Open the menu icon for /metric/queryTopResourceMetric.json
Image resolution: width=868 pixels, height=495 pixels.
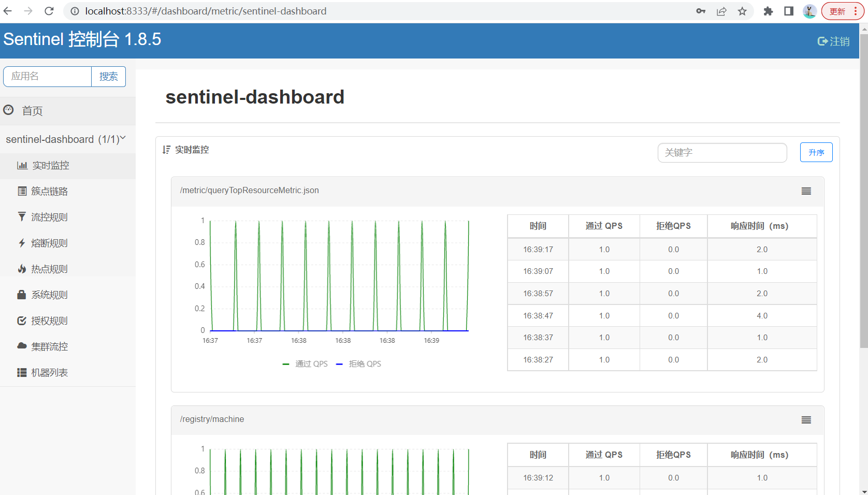806,191
